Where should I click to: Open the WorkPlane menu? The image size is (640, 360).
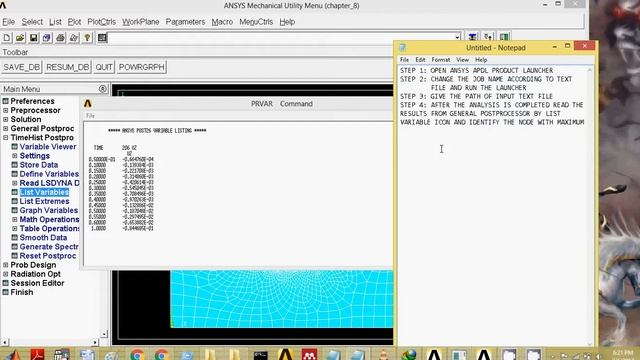click(x=141, y=22)
